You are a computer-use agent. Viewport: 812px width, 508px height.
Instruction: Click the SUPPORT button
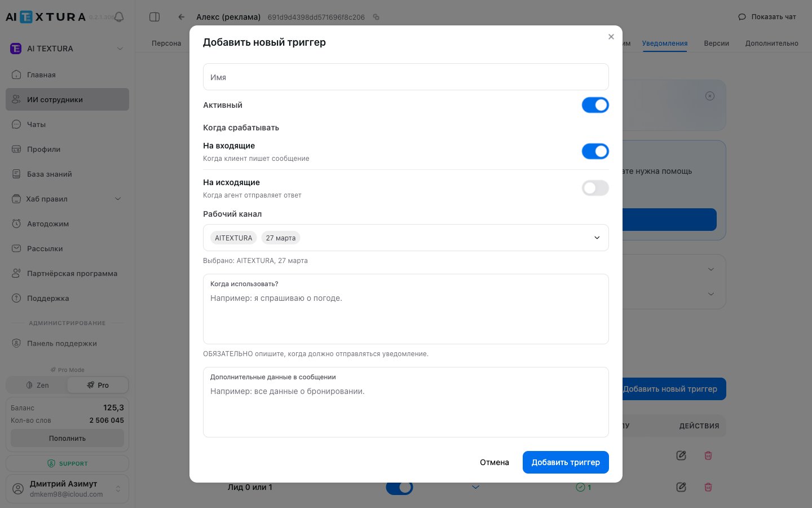(x=68, y=463)
